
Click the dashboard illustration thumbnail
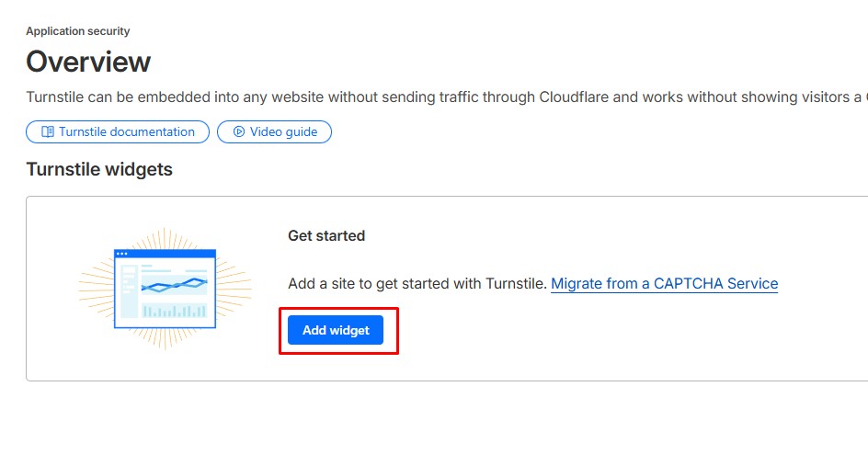tap(165, 289)
